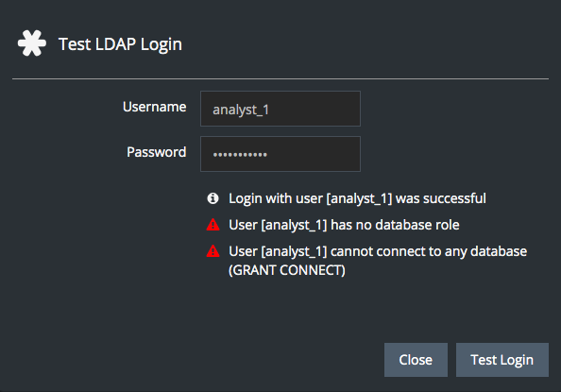This screenshot has width=561, height=392.
Task: Click '[analyst_1]' in the no database role warning
Action: tap(294, 225)
